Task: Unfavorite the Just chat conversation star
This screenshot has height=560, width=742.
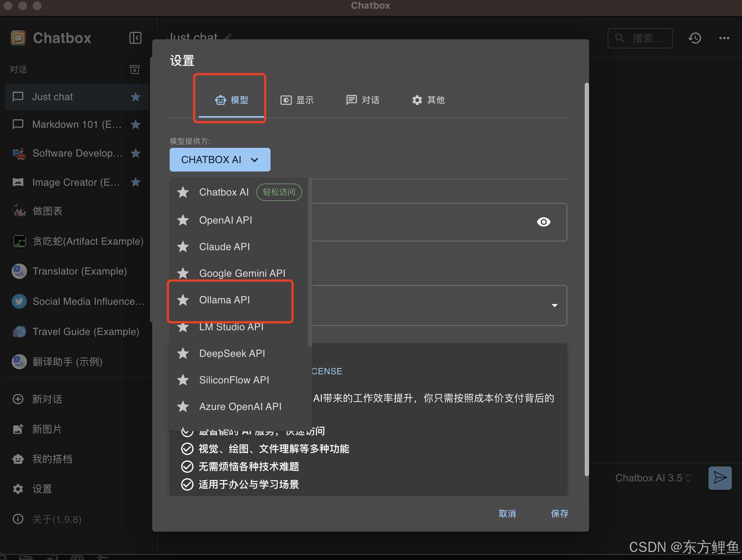Action: pos(135,96)
